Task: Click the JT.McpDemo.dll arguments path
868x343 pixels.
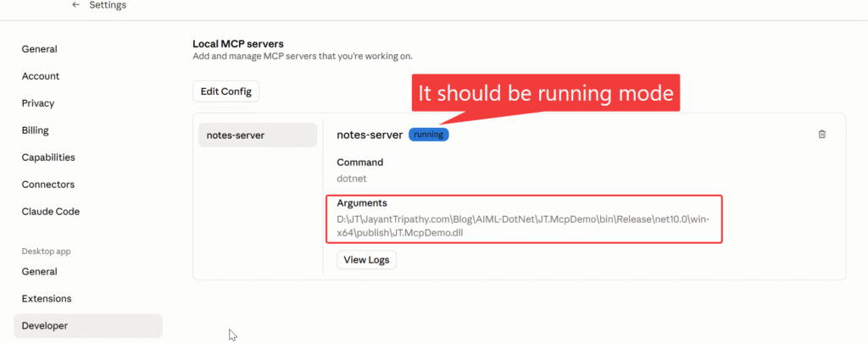Action: pyautogui.click(x=523, y=226)
